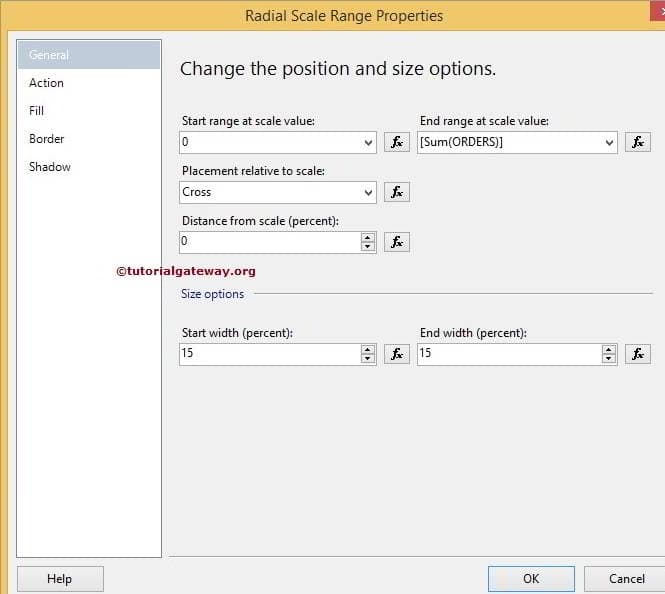Screen dimensions: 665x594
Task: Switch to the Action page
Action: tap(89, 83)
